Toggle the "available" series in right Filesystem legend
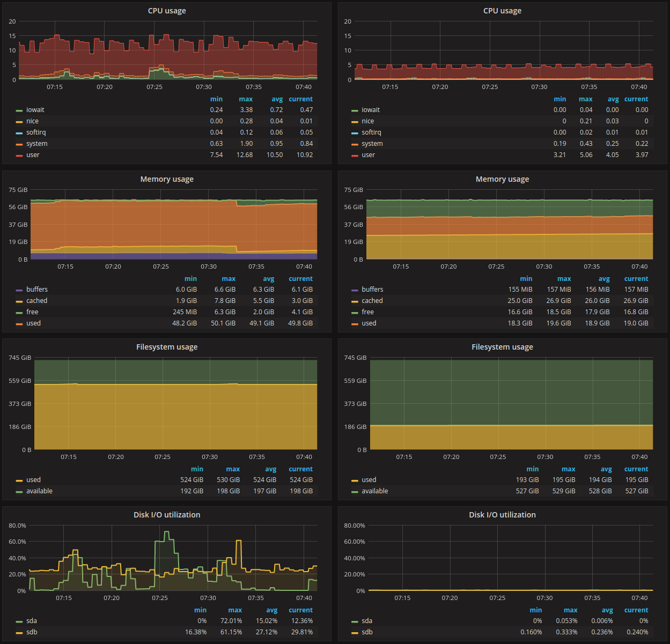 pyautogui.click(x=375, y=491)
